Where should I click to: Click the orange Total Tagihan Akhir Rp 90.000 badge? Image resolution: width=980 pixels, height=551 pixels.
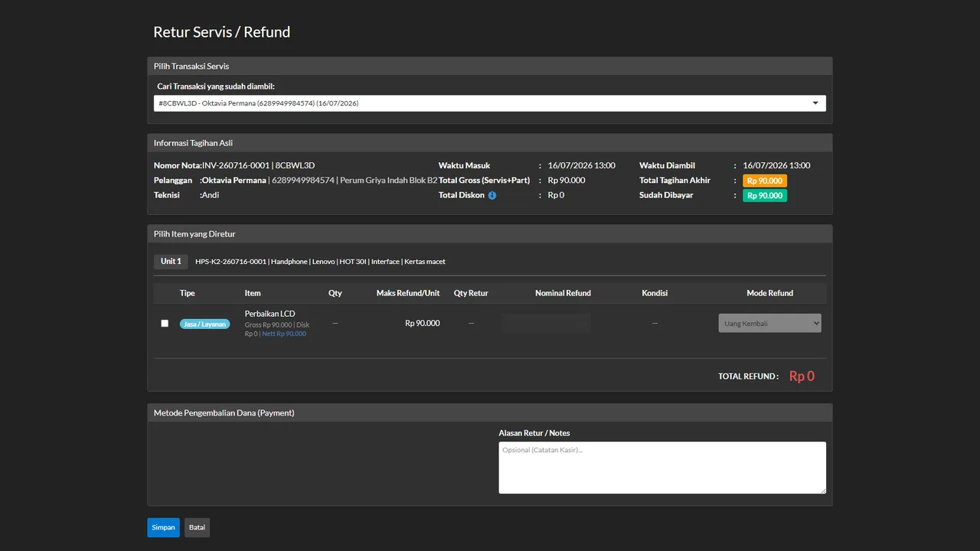point(765,181)
